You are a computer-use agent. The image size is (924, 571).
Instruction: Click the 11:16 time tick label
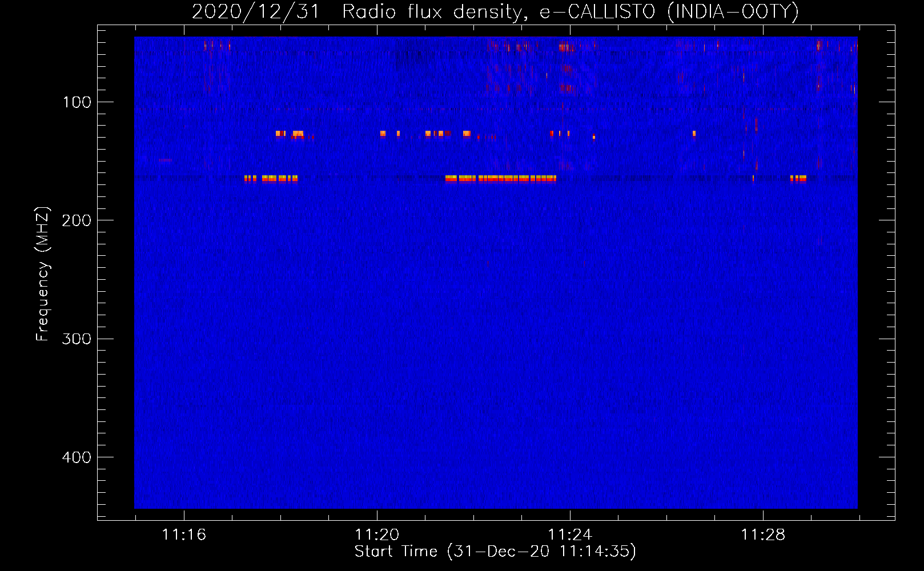(184, 535)
